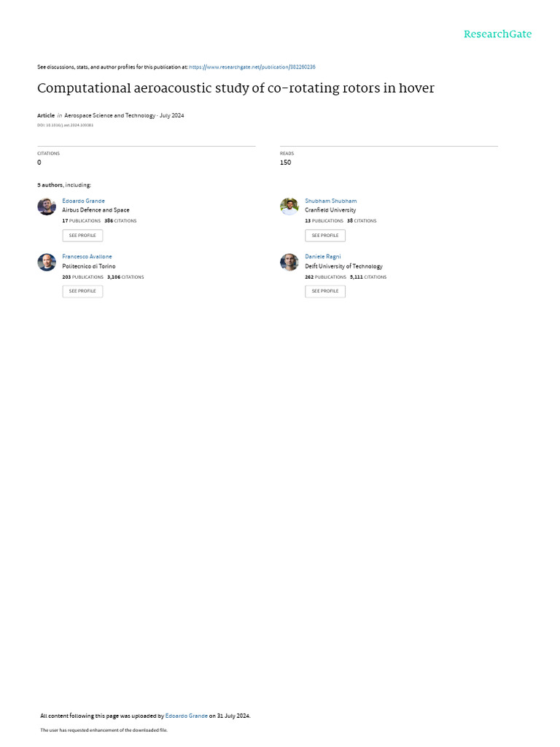The height and width of the screenshot is (747, 560).
Task: Click the DOI line under the journal name
Action: click(x=65, y=125)
